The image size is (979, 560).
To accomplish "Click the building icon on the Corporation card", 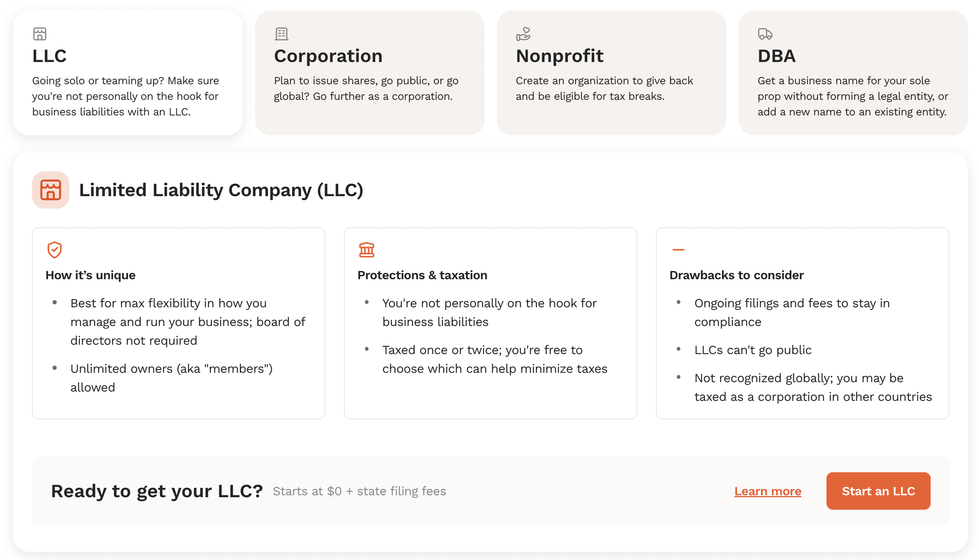I will [x=281, y=34].
